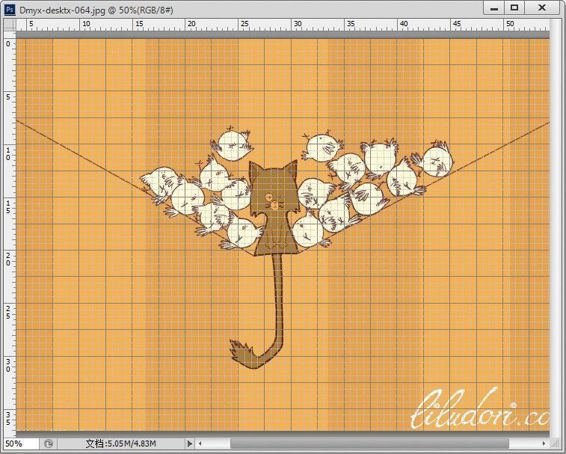Close the Dmyx-desktx-064.jpg window

point(542,8)
